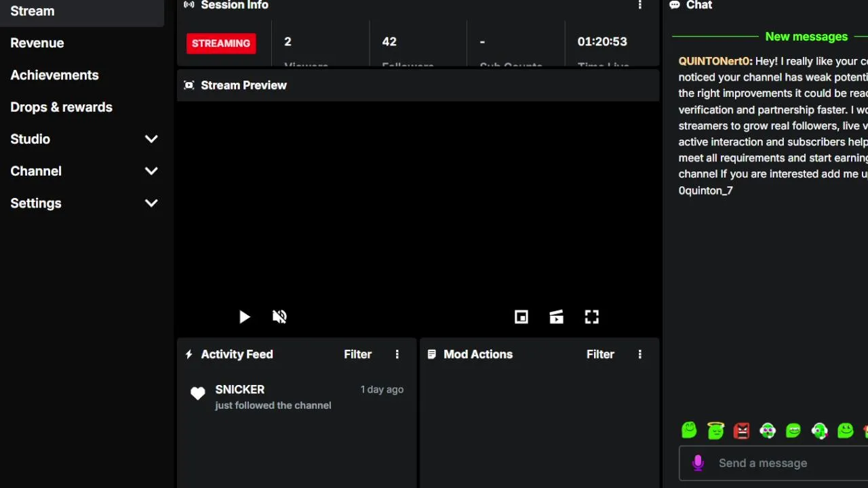This screenshot has width=868, height=488.
Task: Insert the laughing green blob emote
Action: pyautogui.click(x=793, y=430)
